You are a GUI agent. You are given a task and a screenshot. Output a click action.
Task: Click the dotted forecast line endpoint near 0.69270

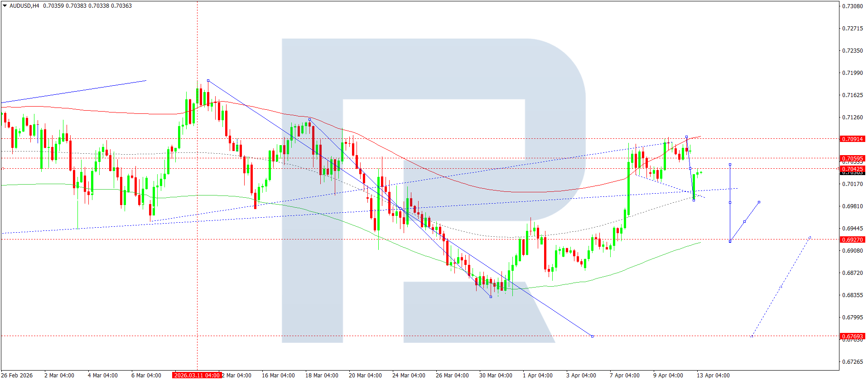tap(810, 237)
